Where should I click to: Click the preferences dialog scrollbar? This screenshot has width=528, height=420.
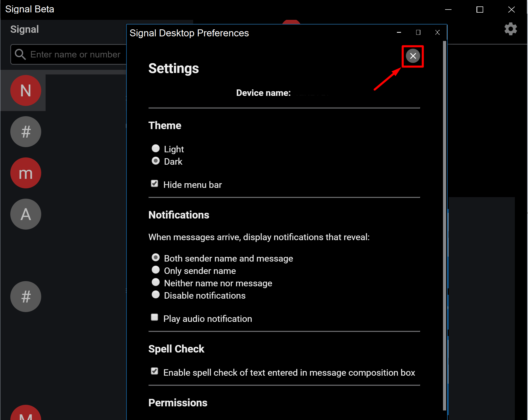point(444,206)
